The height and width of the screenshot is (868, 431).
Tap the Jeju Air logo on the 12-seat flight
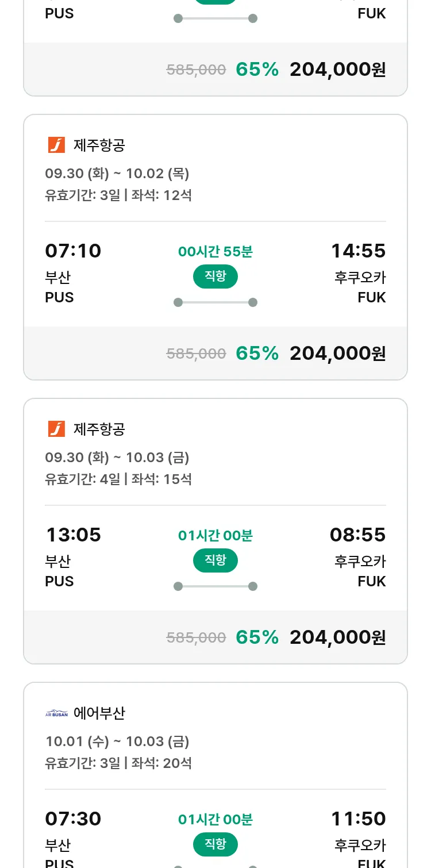[56, 145]
